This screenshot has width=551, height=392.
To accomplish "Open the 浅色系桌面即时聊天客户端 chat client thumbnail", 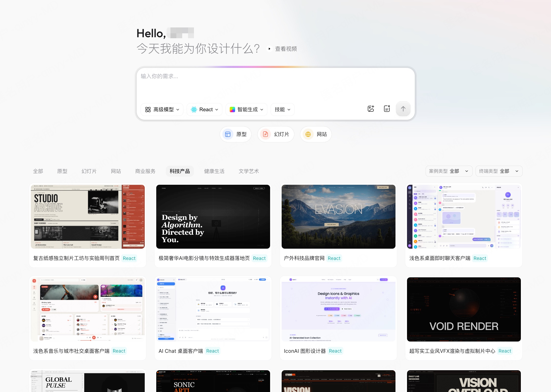I will tap(464, 217).
